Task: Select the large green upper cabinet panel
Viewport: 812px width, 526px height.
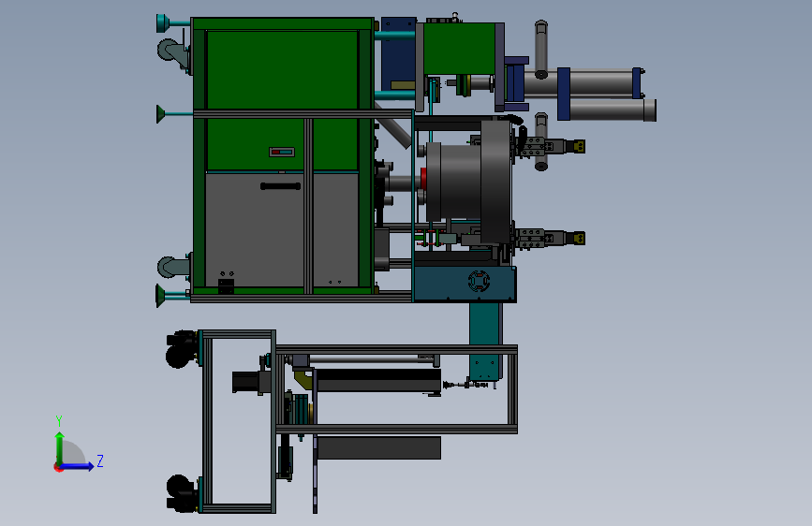Action: coord(282,69)
